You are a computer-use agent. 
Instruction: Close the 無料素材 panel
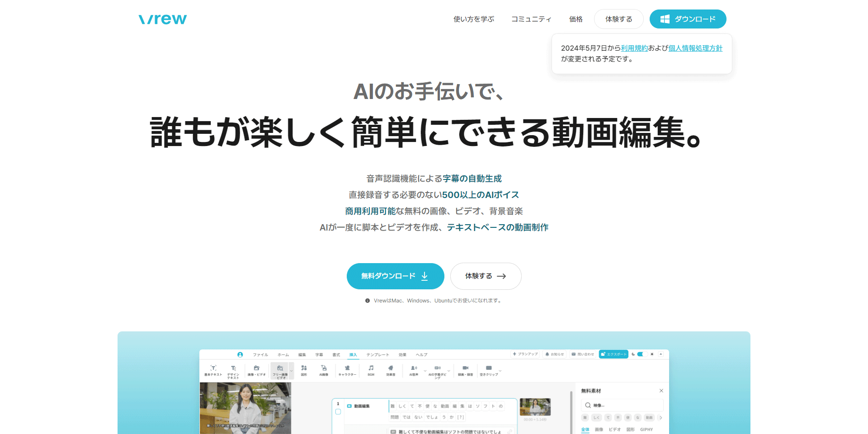pyautogui.click(x=661, y=391)
